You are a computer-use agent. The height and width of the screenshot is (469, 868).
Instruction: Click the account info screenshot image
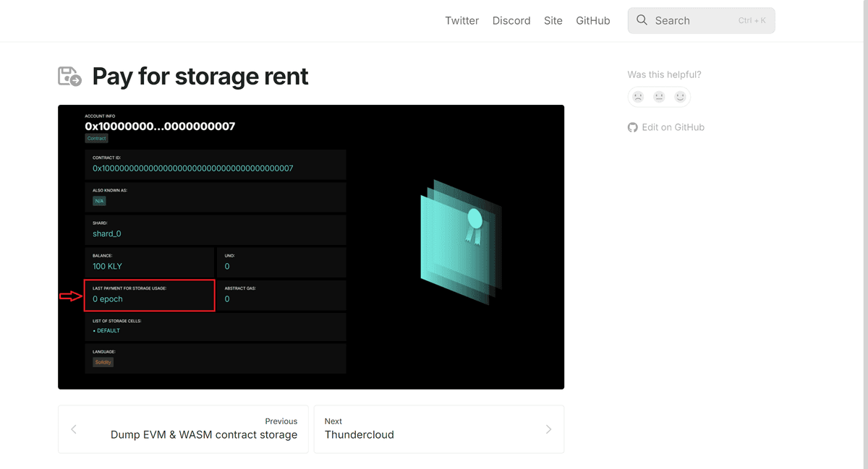click(311, 247)
